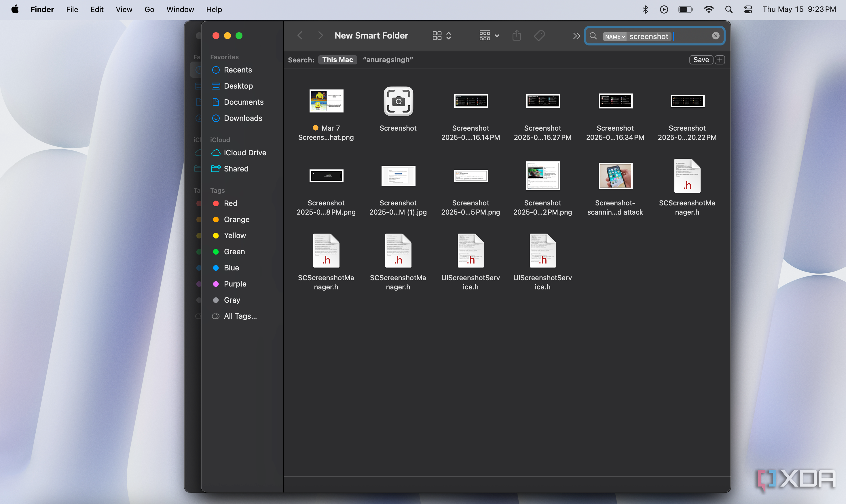The image size is (846, 504).
Task: Open Control Center in menu bar
Action: point(748,9)
